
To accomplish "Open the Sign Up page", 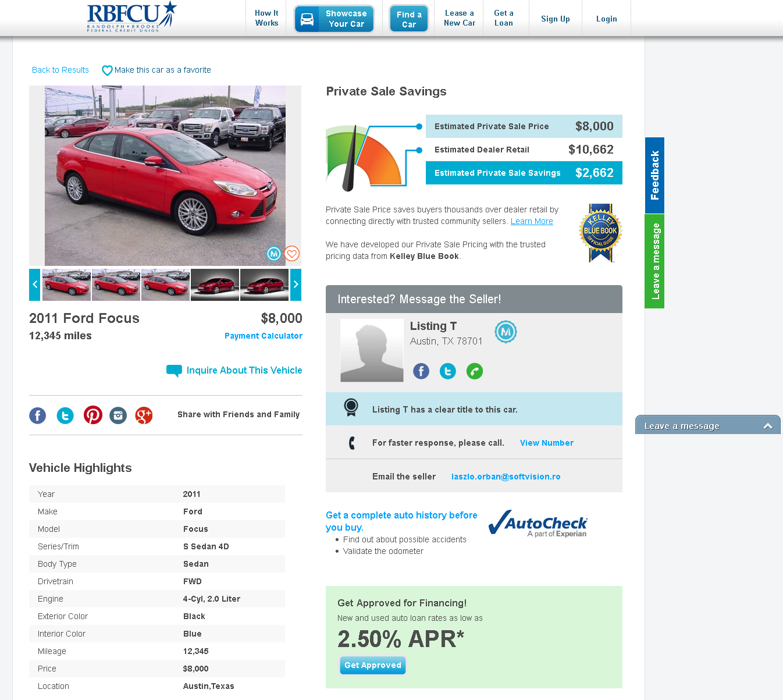I will (x=556, y=19).
